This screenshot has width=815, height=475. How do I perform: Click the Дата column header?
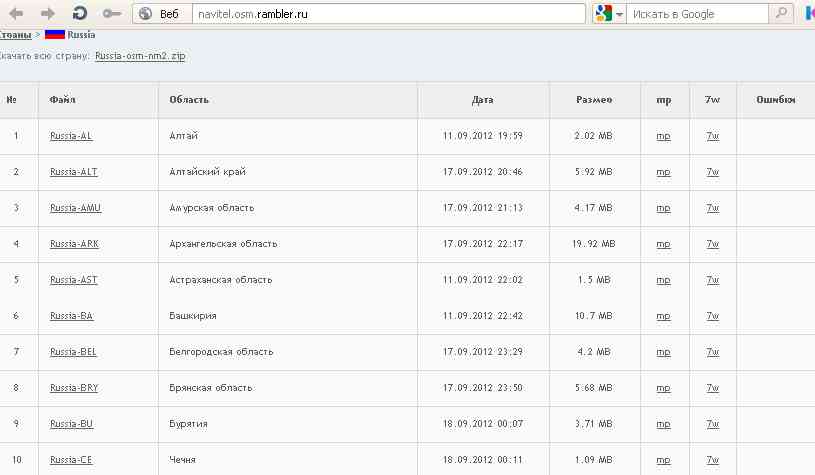click(x=482, y=100)
